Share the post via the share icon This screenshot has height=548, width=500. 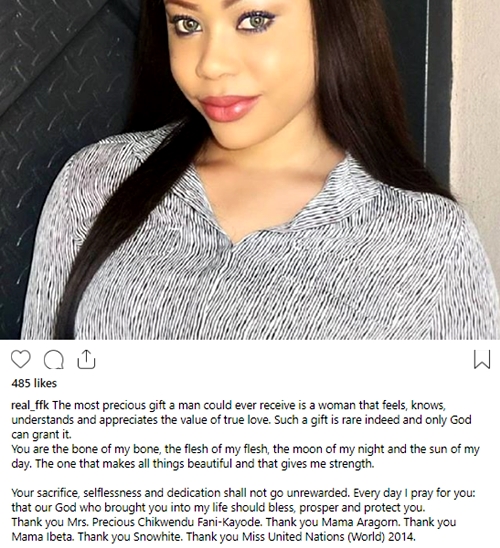click(86, 359)
